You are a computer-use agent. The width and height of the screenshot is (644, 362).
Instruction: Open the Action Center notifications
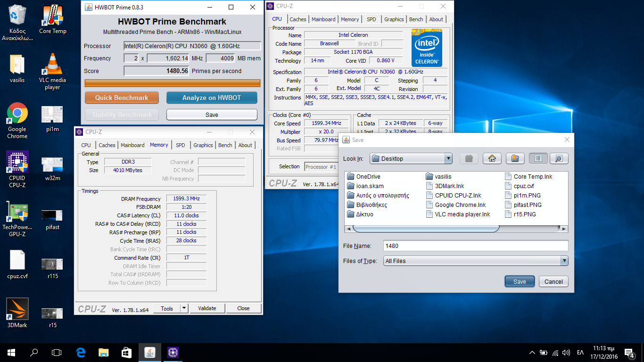click(x=629, y=352)
